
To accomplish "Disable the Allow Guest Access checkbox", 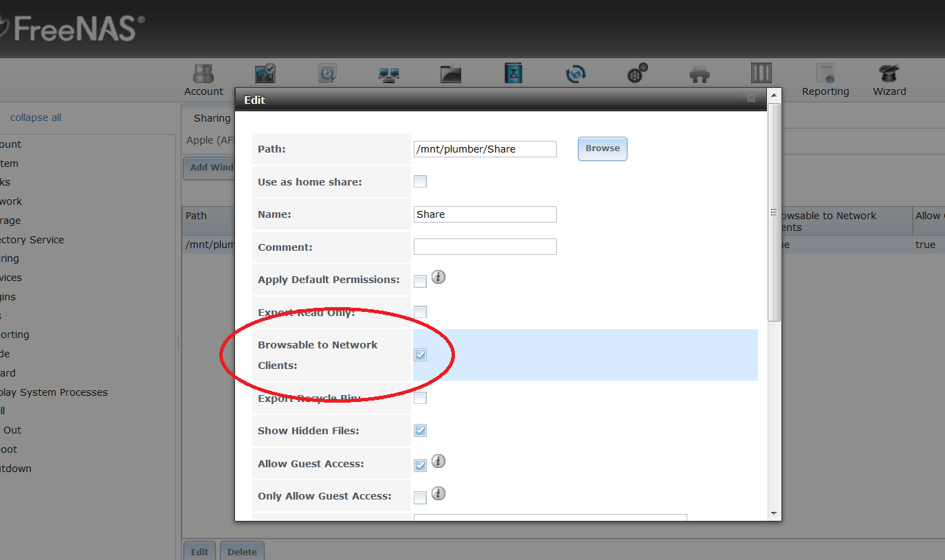I will [420, 465].
